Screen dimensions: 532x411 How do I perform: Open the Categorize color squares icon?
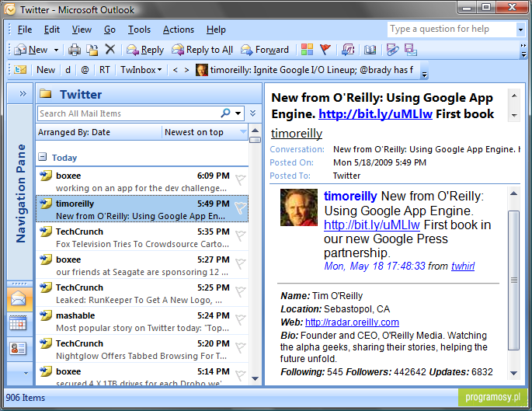(307, 50)
